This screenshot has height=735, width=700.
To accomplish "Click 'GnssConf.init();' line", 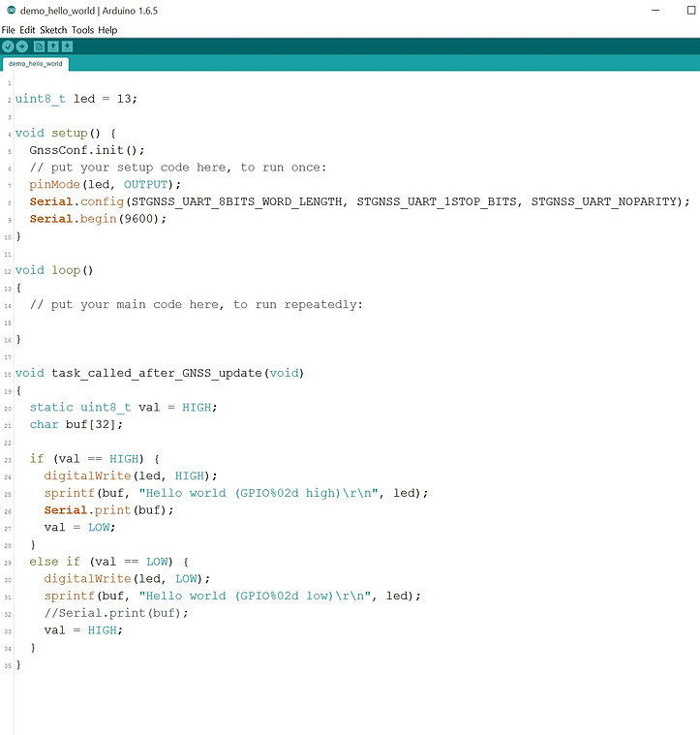I will pyautogui.click(x=87, y=150).
